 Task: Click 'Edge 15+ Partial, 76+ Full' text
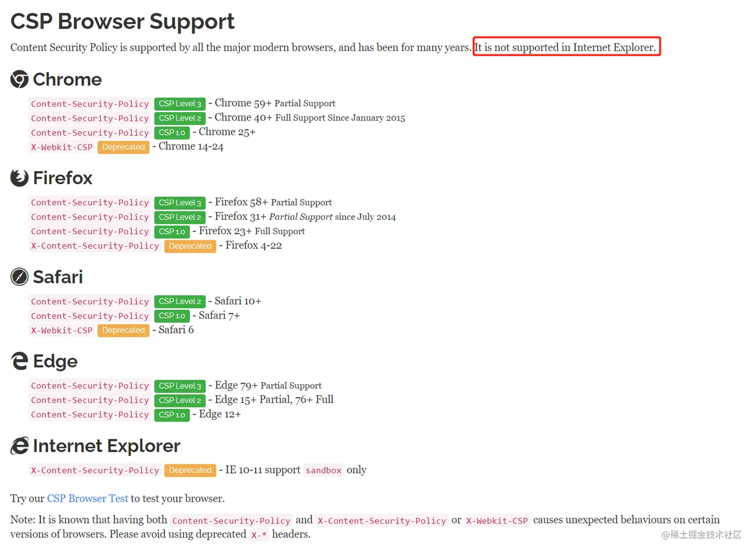point(274,399)
